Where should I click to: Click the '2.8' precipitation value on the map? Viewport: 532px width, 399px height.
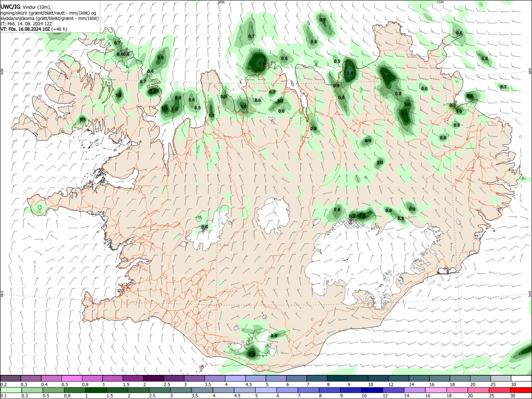(350, 73)
